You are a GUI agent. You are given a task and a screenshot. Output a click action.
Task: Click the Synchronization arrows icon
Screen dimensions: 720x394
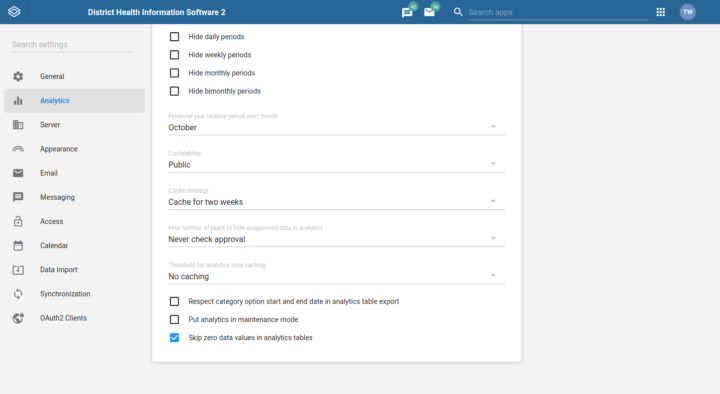pyautogui.click(x=18, y=294)
